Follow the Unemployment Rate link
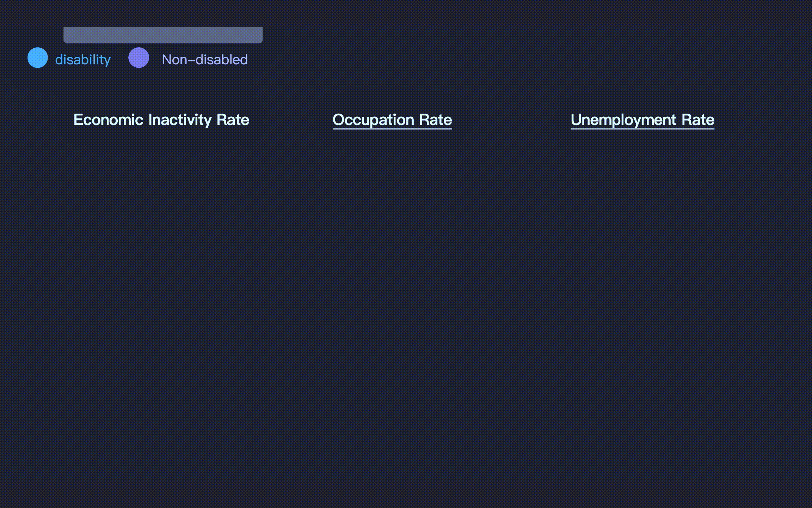Screen dimensions: 812x508 coord(642,120)
